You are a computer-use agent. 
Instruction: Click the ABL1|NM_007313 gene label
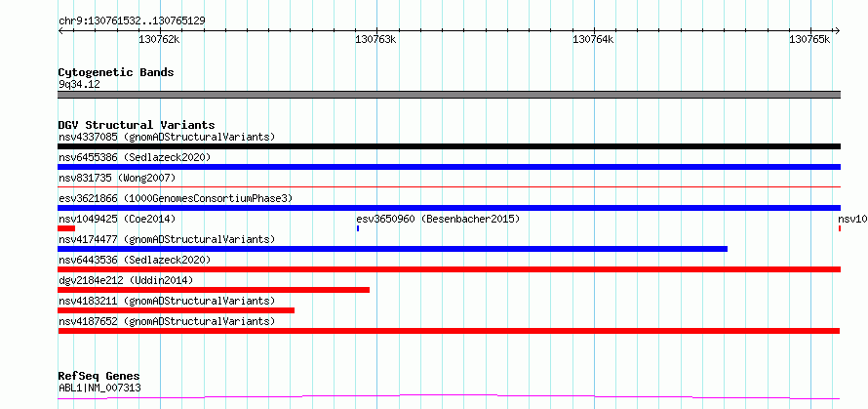click(99, 388)
